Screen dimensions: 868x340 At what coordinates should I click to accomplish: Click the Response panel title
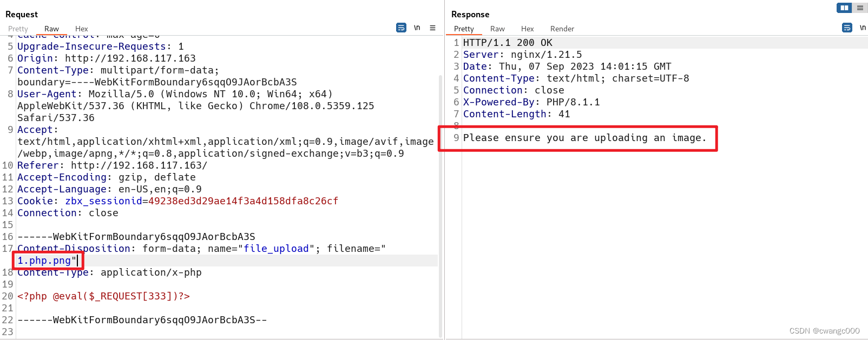470,15
